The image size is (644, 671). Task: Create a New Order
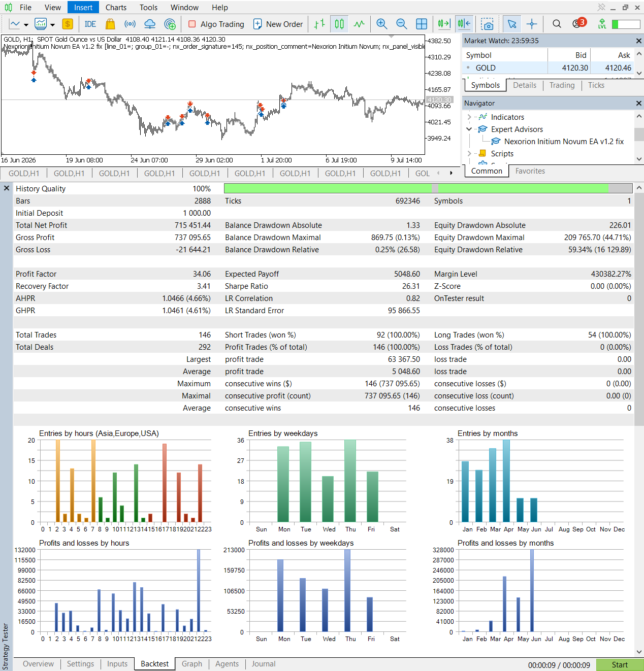coord(278,24)
